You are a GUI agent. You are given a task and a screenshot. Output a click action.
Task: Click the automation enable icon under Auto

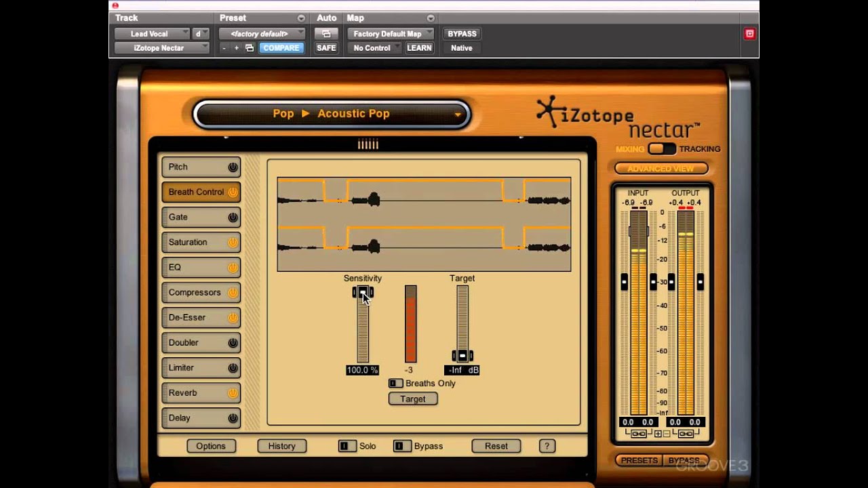tap(326, 33)
